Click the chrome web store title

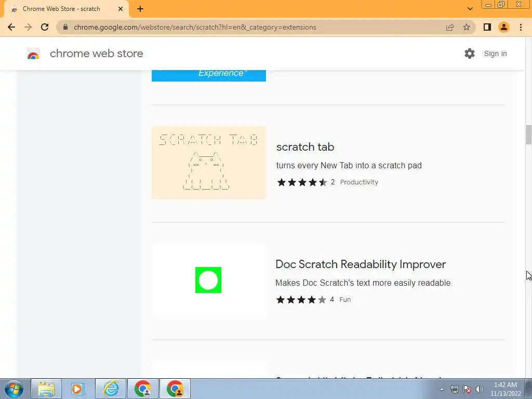(96, 54)
